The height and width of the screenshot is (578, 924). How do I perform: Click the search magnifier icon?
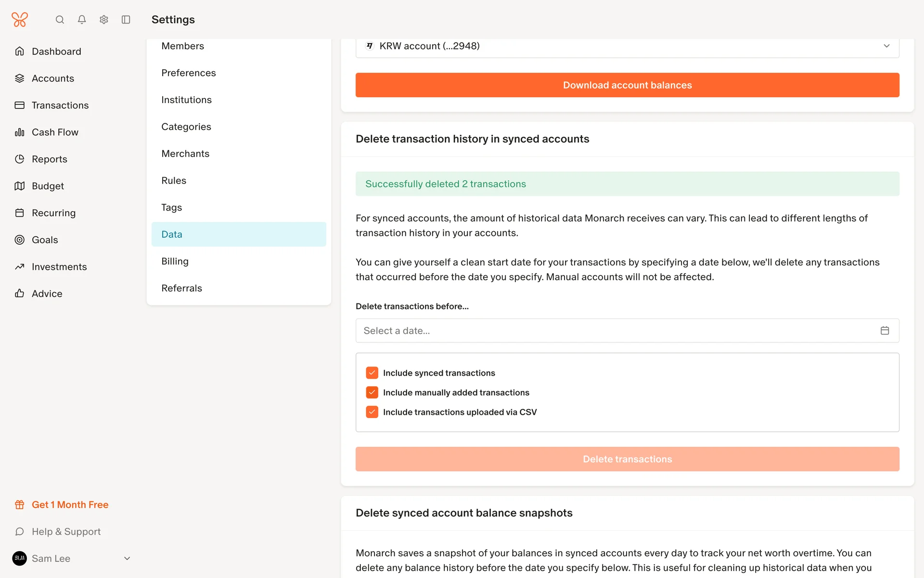point(60,20)
